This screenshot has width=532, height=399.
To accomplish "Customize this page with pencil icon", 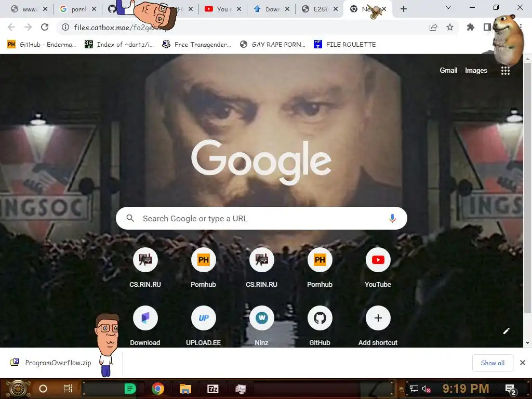I will 507,331.
